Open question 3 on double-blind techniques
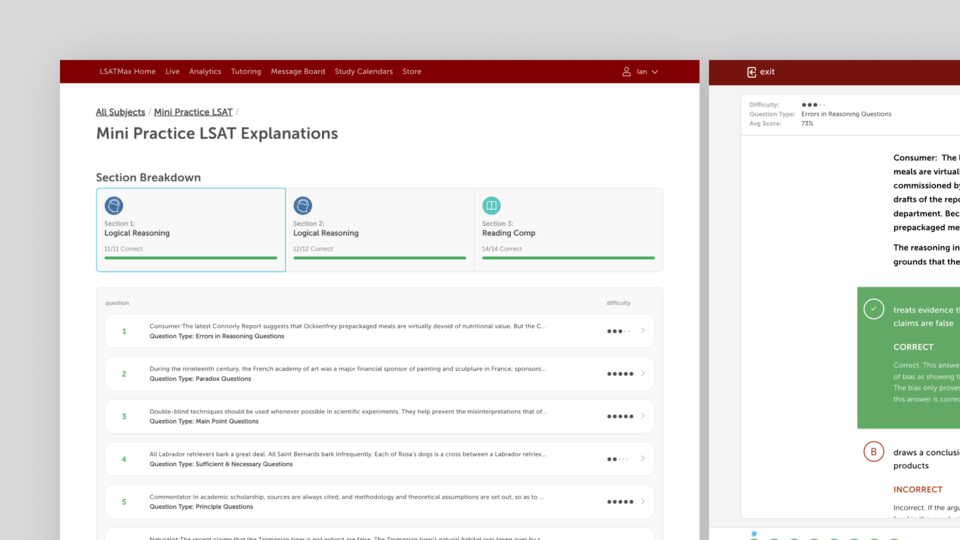960x540 pixels. (x=379, y=416)
